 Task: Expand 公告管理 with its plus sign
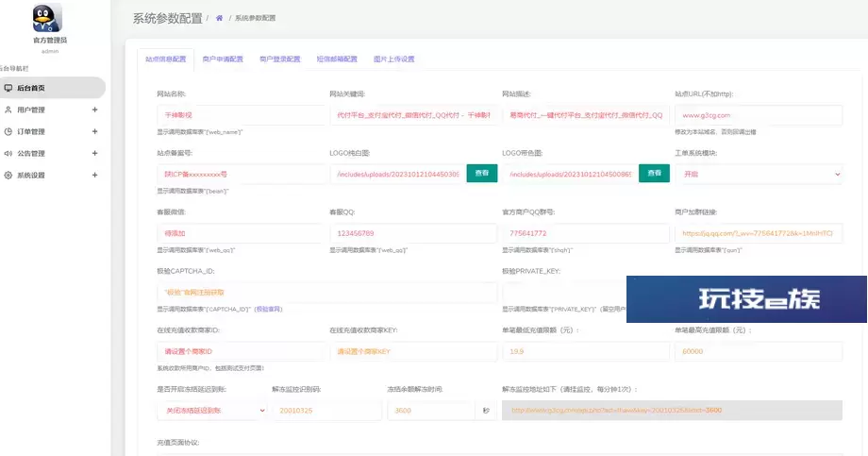tap(94, 153)
